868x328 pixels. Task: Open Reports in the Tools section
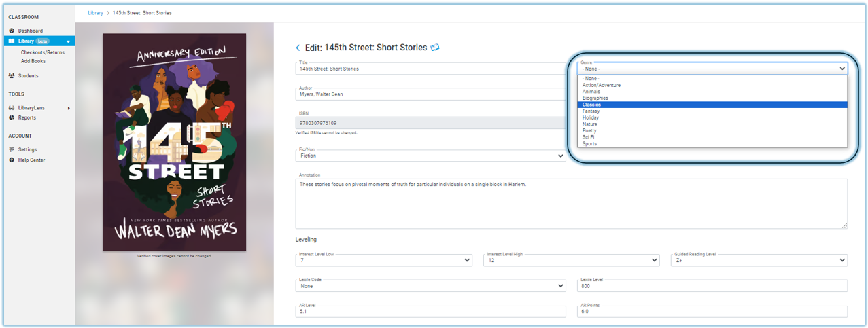point(27,117)
